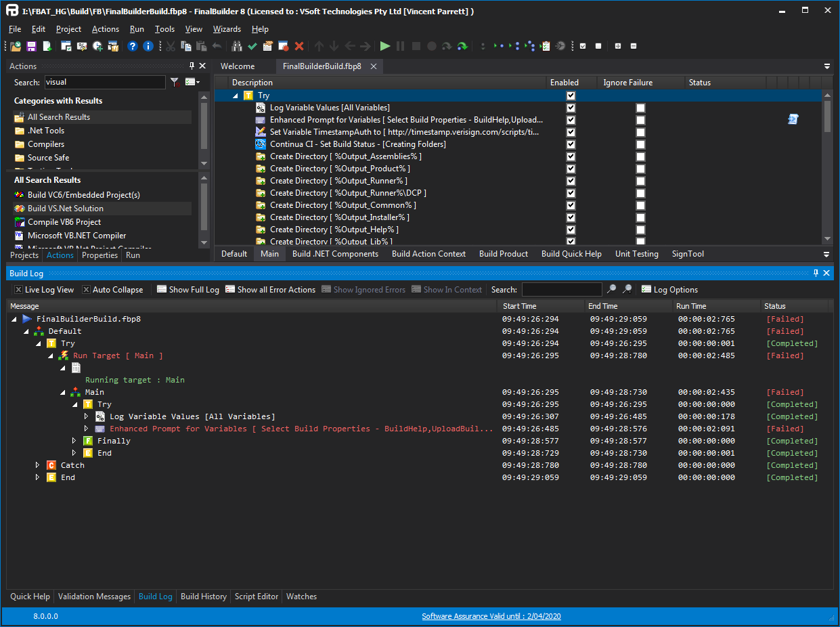Click the blue info icon in toolbar

(148, 46)
